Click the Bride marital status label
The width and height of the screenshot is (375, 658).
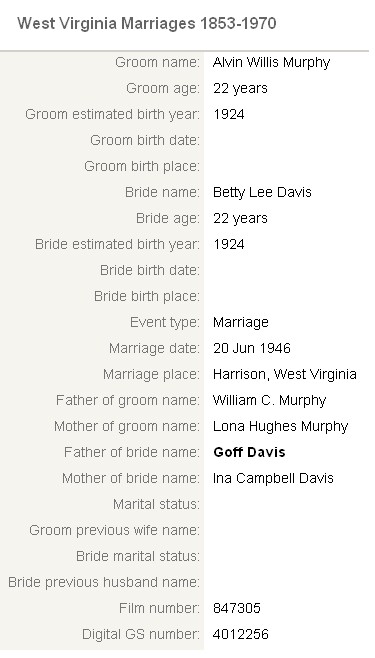click(138, 556)
